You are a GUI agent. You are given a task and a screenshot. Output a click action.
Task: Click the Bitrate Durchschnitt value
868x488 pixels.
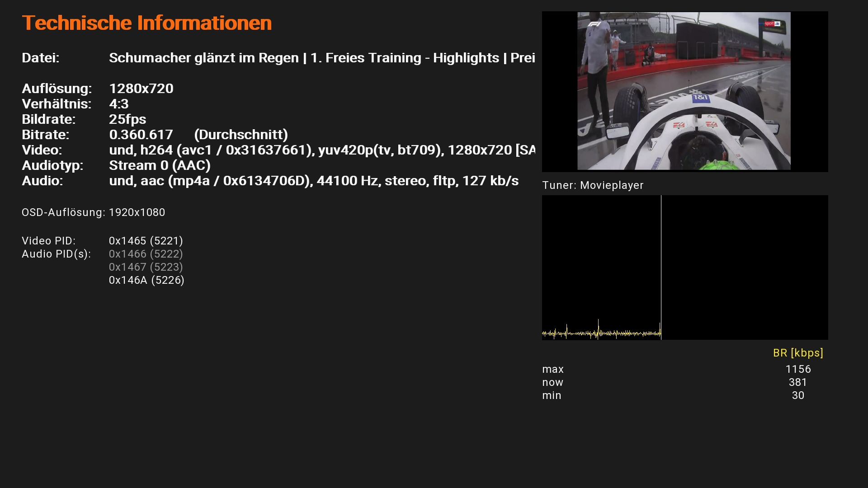click(198, 135)
